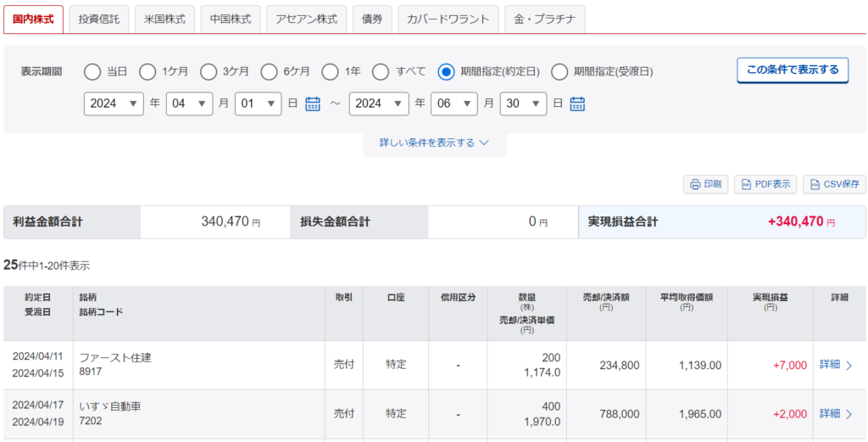Screen dimensions: 868x442
Task: Switch to the 投資信託 tab
Action: click(x=99, y=20)
